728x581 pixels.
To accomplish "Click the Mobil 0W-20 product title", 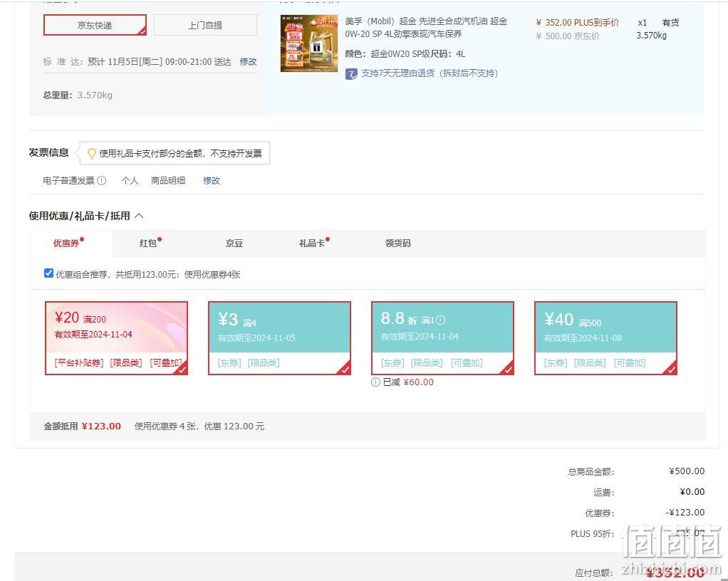I will [x=426, y=27].
